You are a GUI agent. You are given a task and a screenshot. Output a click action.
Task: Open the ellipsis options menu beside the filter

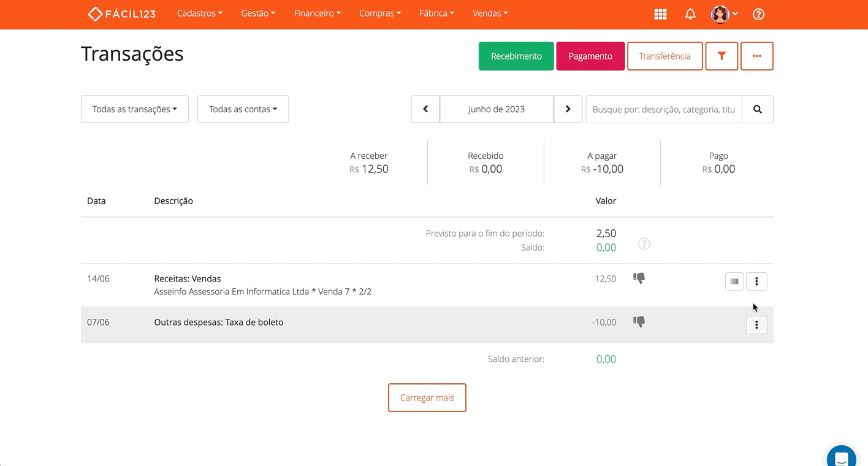[x=756, y=56]
